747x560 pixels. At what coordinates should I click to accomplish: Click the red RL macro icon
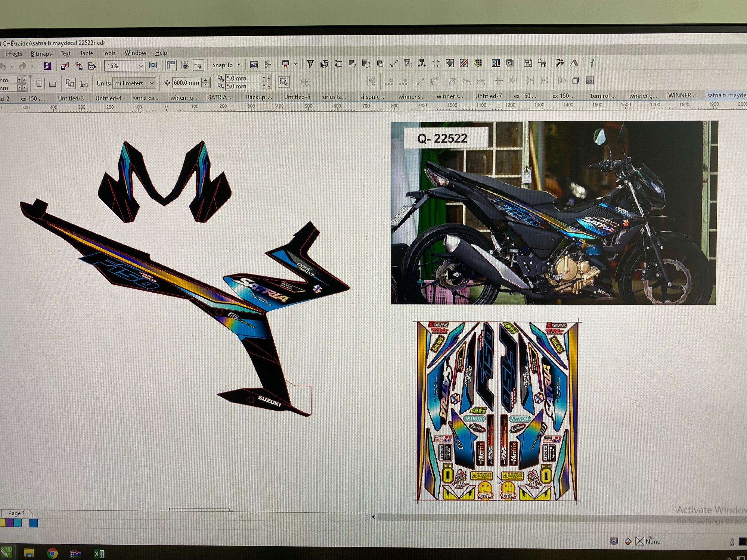tap(496, 63)
